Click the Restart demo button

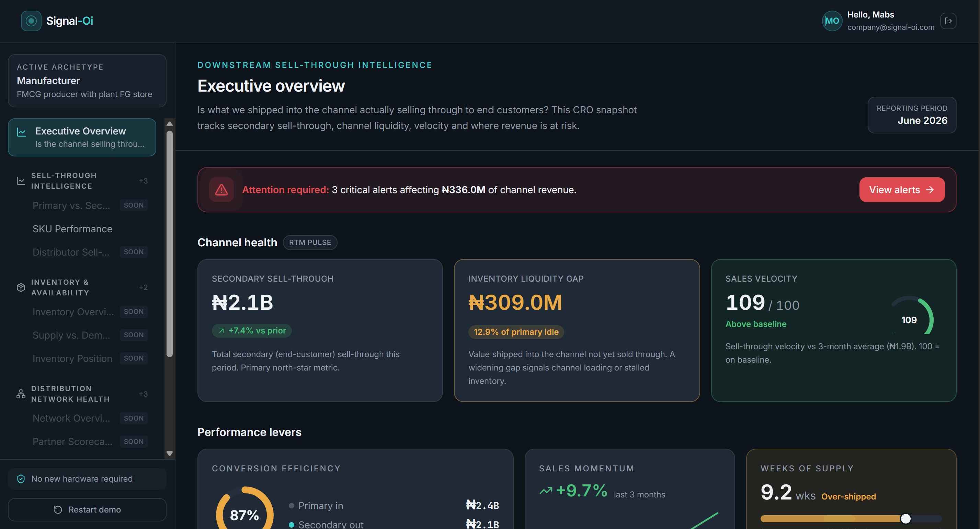pyautogui.click(x=87, y=510)
